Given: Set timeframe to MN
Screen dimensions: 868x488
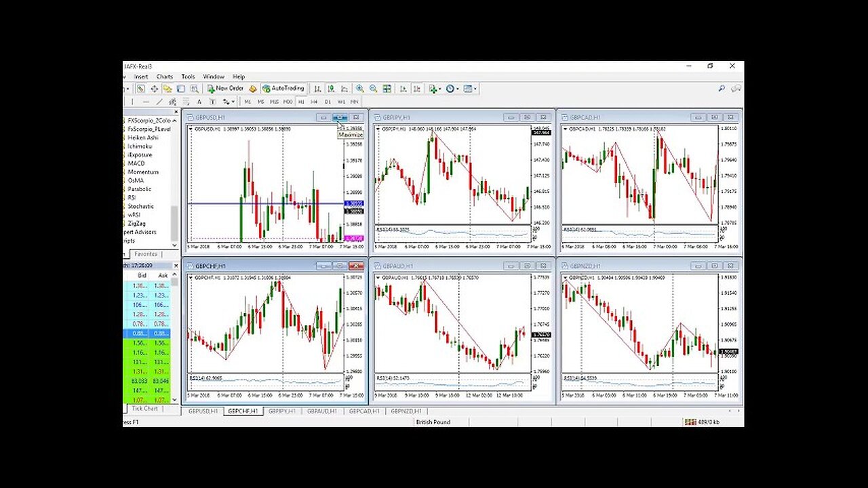Looking at the screenshot, I should tap(354, 102).
